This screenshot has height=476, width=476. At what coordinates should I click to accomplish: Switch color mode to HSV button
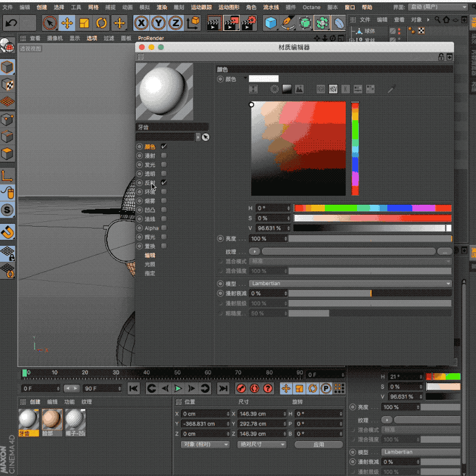click(x=333, y=89)
